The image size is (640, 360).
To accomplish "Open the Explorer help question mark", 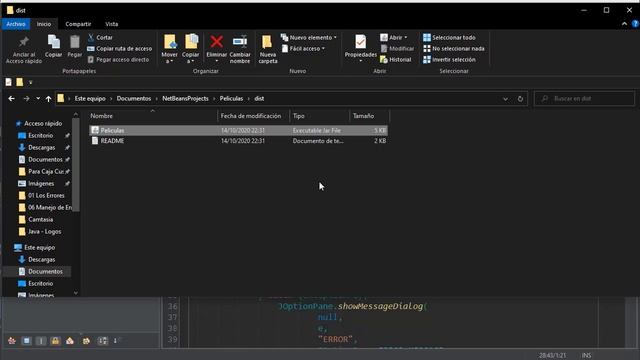I will (x=635, y=24).
